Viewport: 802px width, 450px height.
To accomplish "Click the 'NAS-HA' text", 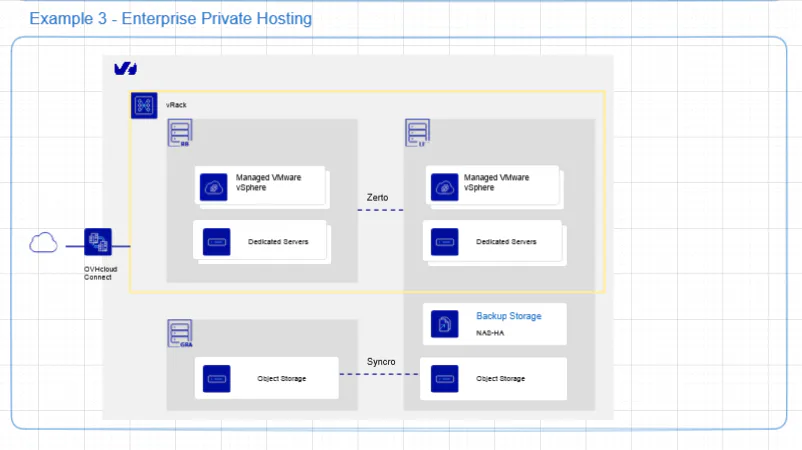I will pyautogui.click(x=490, y=333).
